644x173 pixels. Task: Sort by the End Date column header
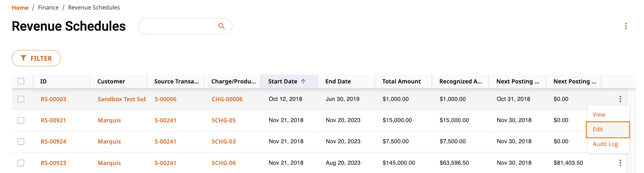coord(338,81)
